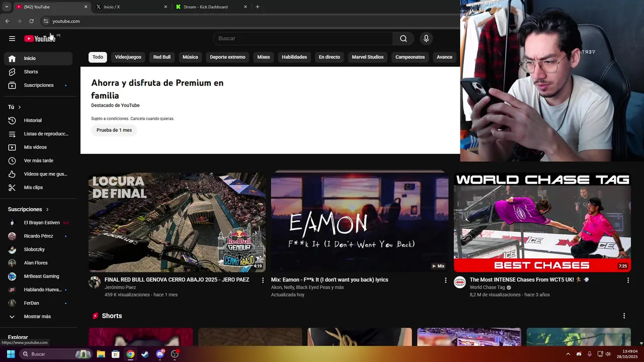Select the Campeonatos filter chip
The width and height of the screenshot is (644, 362).
410,57
